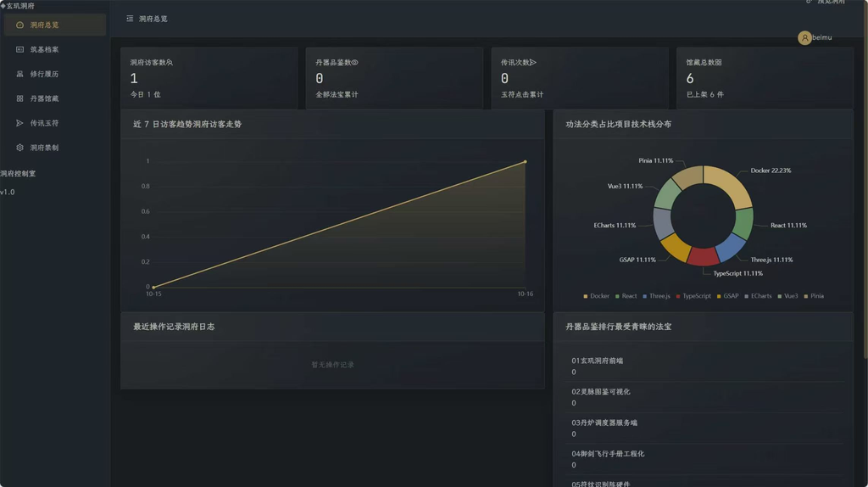Open the 筑基档案 sidebar icon
The height and width of the screenshot is (487, 868).
click(20, 49)
